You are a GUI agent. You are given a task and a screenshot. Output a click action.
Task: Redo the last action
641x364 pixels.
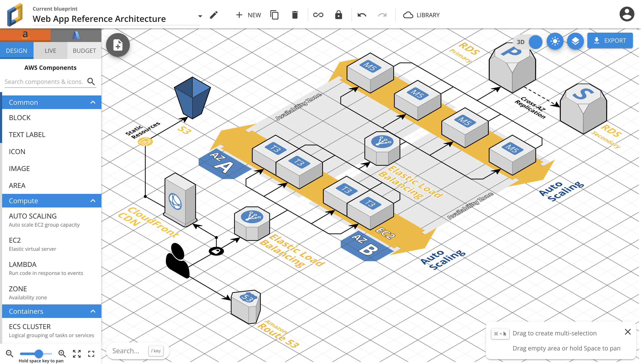382,15
